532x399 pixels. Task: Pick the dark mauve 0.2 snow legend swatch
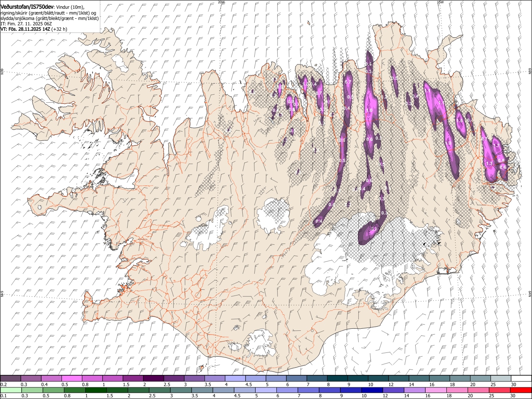click(x=10, y=379)
